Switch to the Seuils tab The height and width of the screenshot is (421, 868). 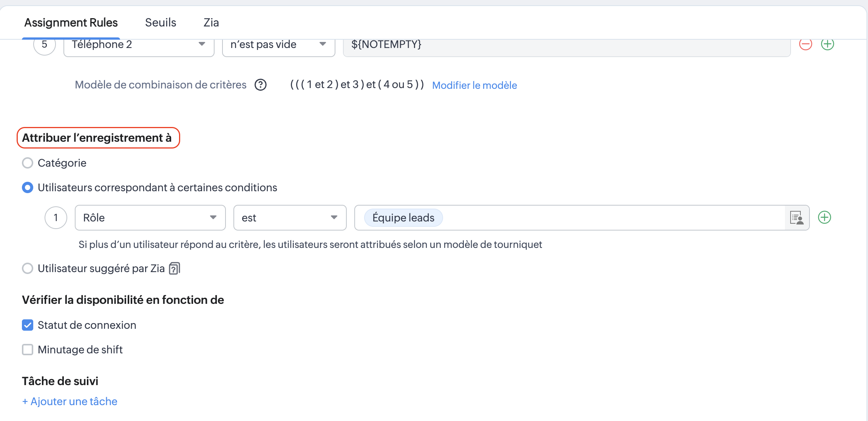pyautogui.click(x=161, y=23)
